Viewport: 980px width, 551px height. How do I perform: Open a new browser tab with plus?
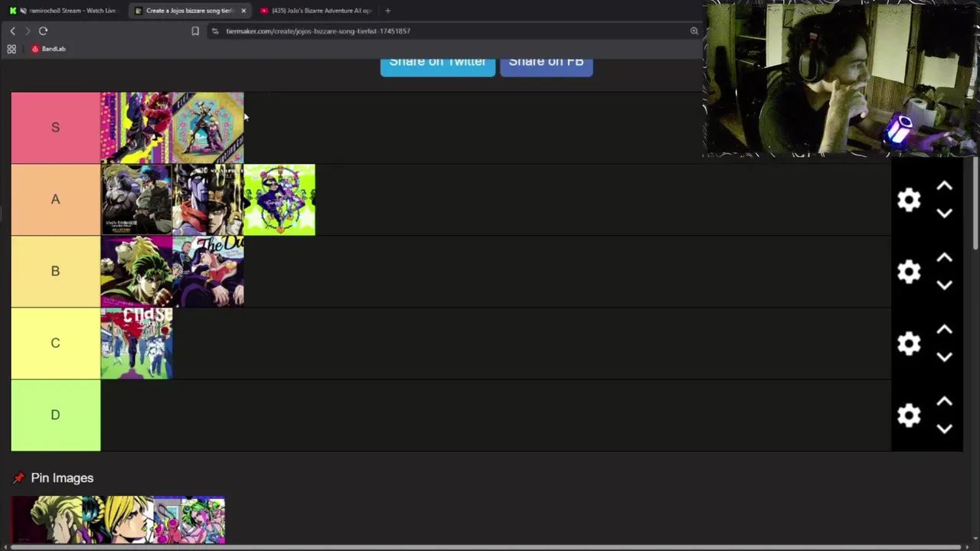tap(387, 11)
